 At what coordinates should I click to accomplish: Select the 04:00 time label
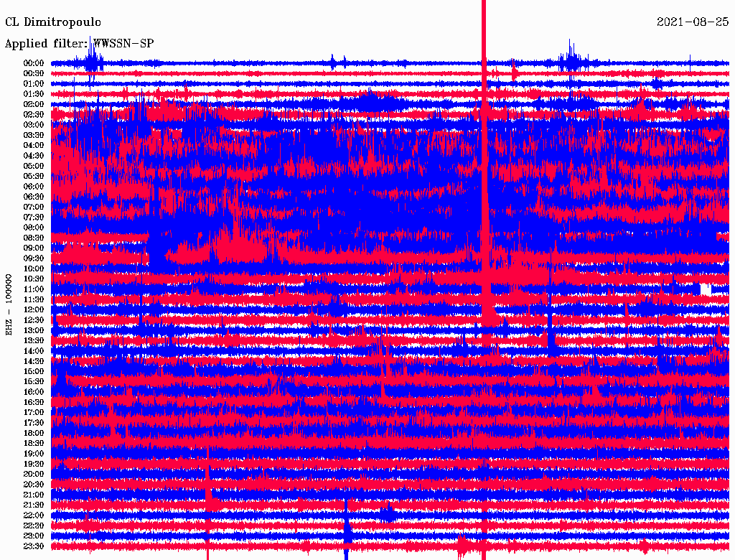(34, 145)
